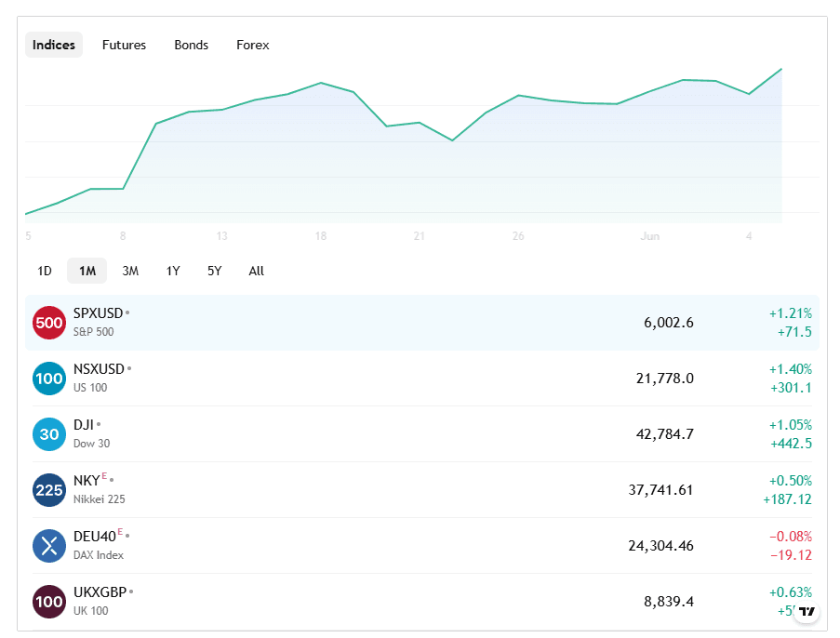Switch to the Forex tab
The height and width of the screenshot is (638, 840).
click(253, 45)
